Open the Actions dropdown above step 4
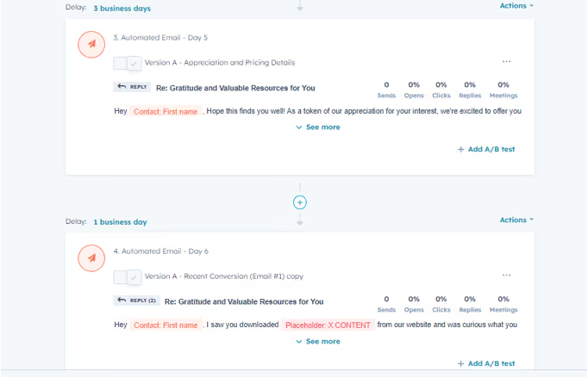Image resolution: width=588 pixels, height=378 pixels. coord(516,220)
